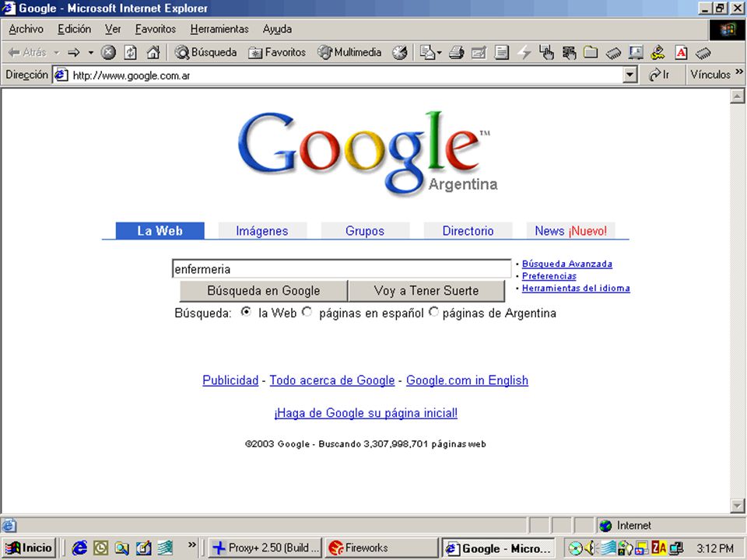The image size is (747, 560).
Task: Stop loading the page with the Stop icon
Action: point(109,52)
